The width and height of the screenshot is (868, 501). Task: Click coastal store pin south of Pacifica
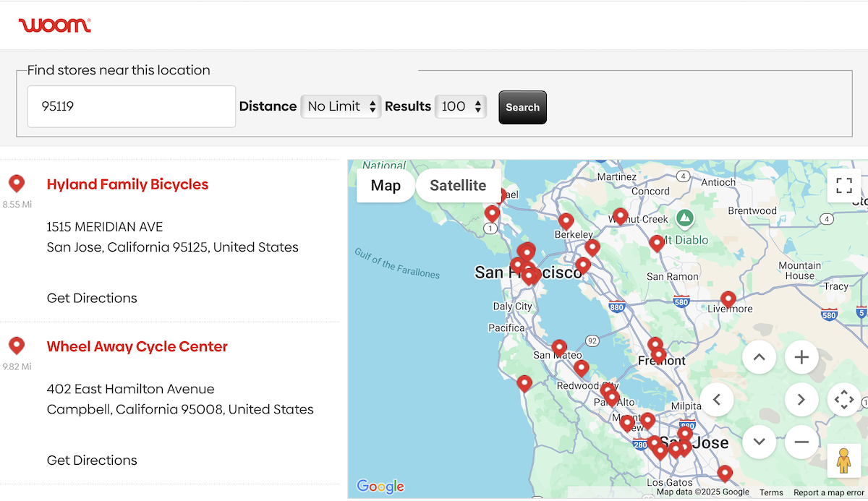pyautogui.click(x=524, y=383)
